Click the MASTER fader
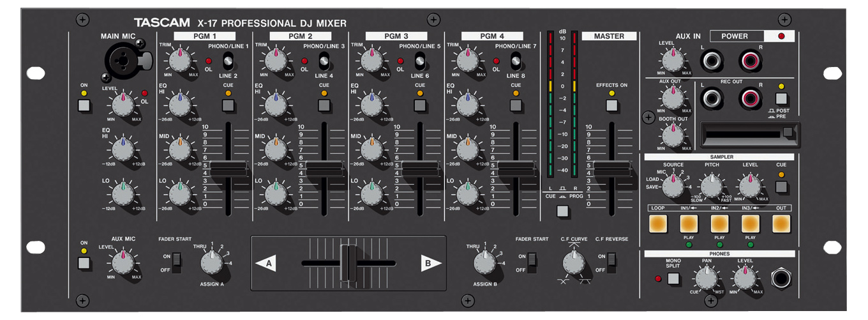The height and width of the screenshot is (320, 868). pos(611,169)
